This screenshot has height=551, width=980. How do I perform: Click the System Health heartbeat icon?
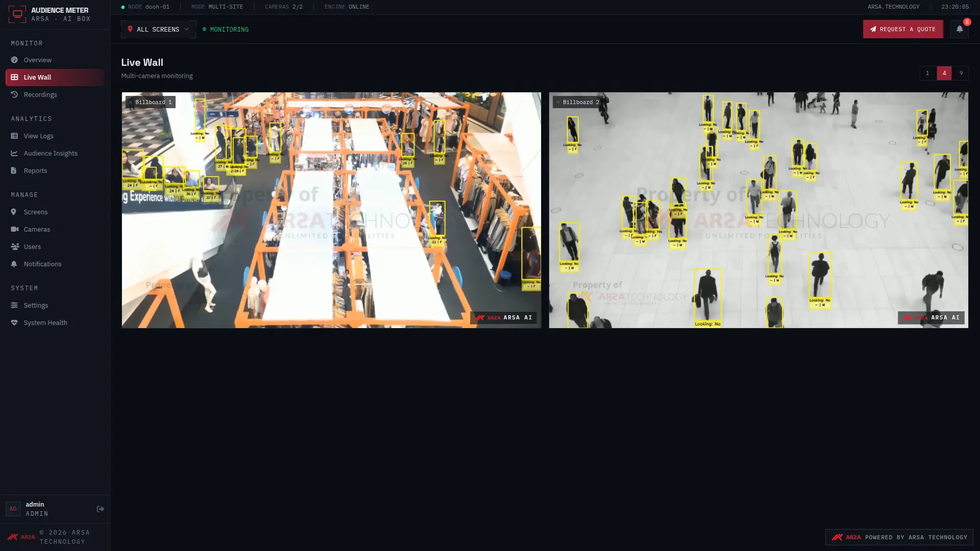(x=14, y=322)
